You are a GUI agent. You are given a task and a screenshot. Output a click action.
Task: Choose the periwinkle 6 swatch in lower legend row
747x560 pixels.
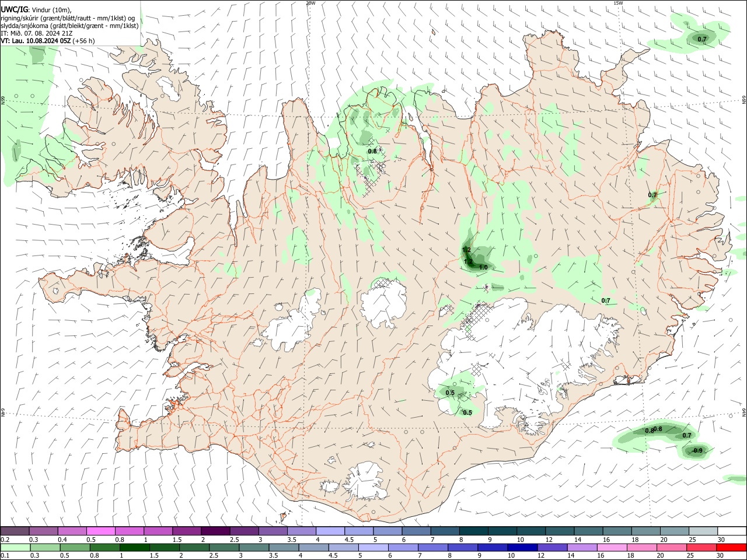(x=402, y=548)
